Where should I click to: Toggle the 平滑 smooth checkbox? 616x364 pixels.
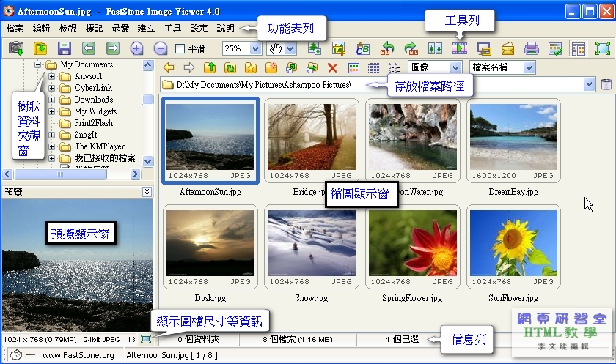coord(180,48)
